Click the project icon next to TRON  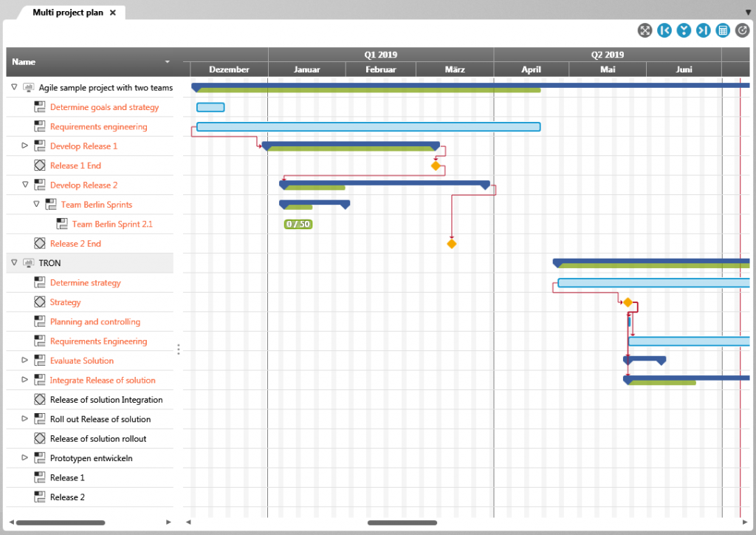tap(28, 262)
